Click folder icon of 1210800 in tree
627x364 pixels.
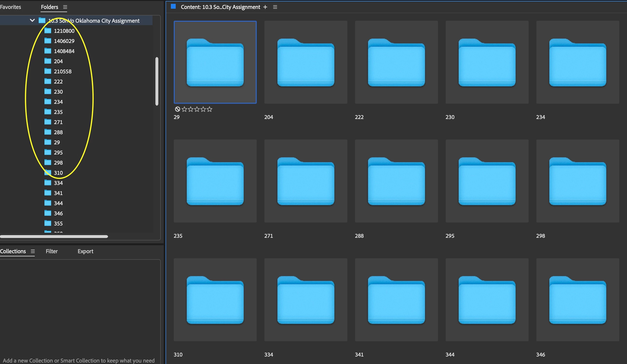48,31
